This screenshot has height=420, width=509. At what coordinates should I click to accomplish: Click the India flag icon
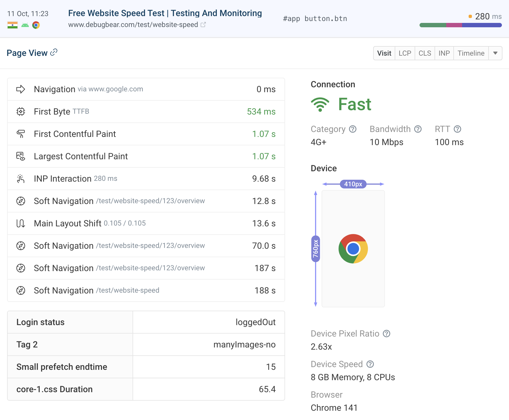[x=13, y=25]
